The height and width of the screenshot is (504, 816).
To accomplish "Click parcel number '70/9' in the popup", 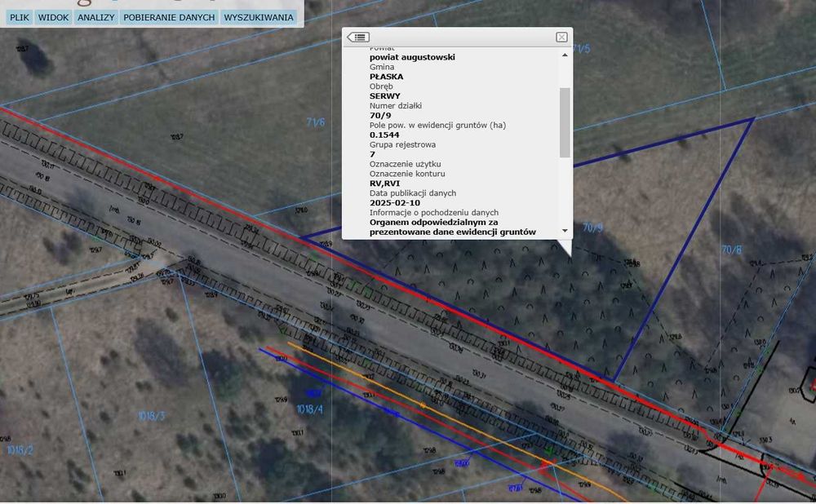I will point(380,116).
